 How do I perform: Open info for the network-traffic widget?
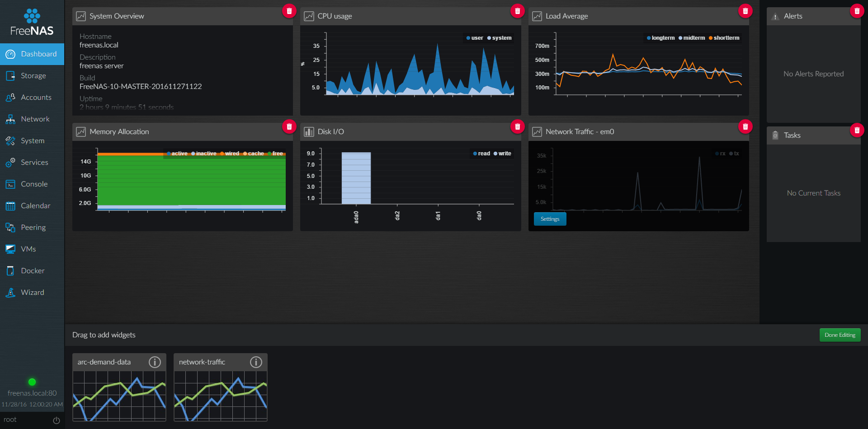[x=256, y=362]
